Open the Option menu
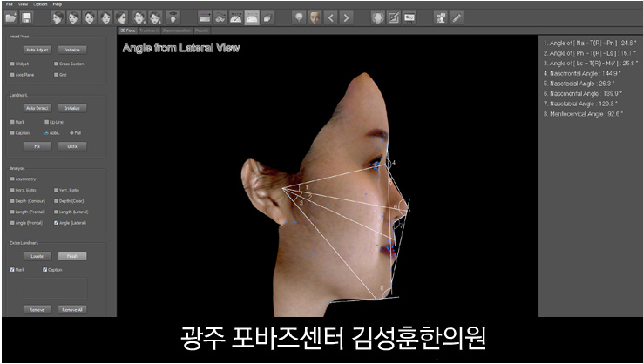Viewport: 643px width, 364px height. point(40,4)
